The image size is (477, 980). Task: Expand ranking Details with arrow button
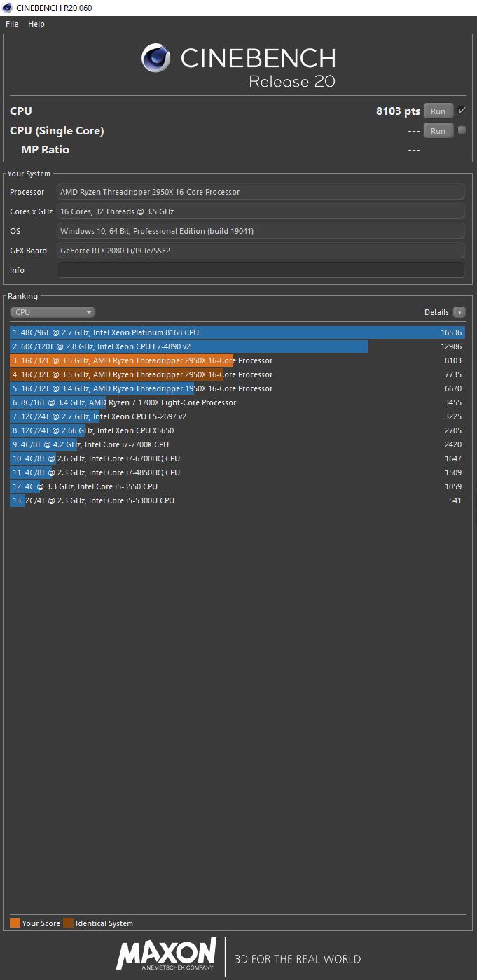tap(459, 312)
